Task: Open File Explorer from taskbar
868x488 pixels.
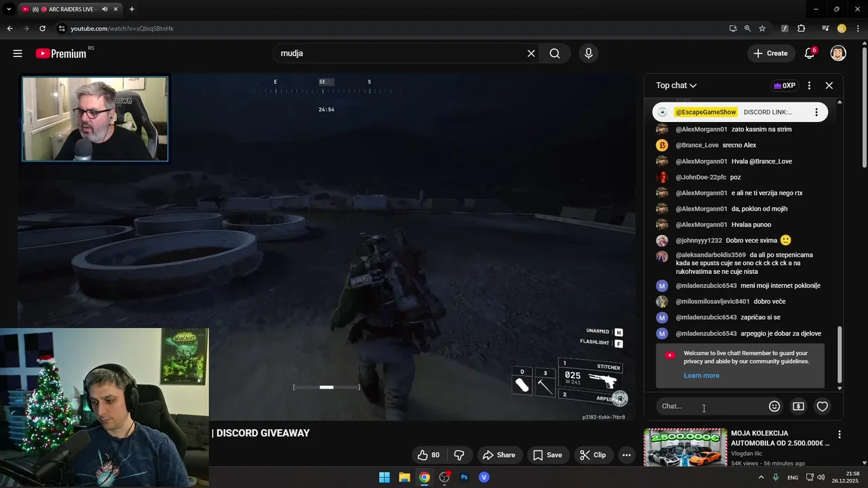Action: point(404,477)
